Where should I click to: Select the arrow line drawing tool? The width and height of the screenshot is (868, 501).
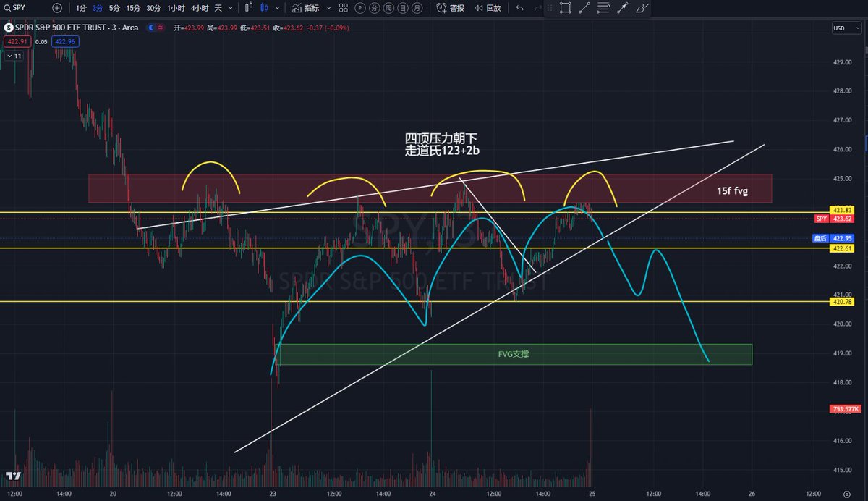pyautogui.click(x=622, y=8)
